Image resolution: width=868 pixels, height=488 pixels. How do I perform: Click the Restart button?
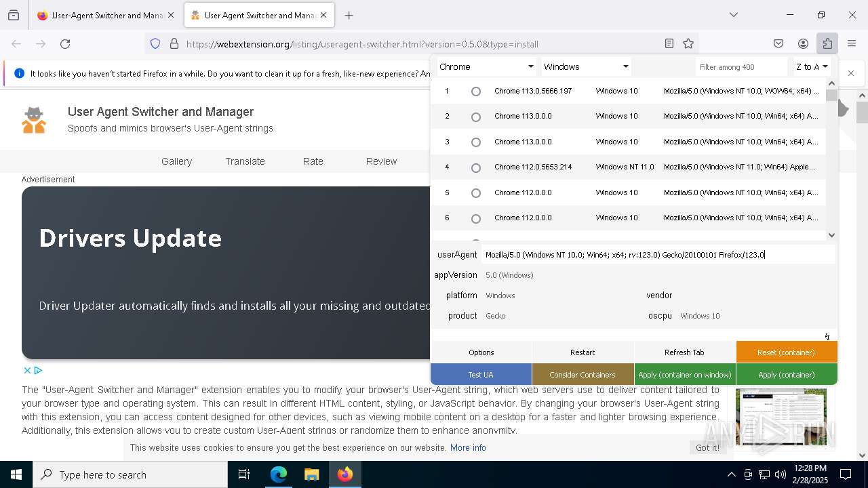(583, 352)
